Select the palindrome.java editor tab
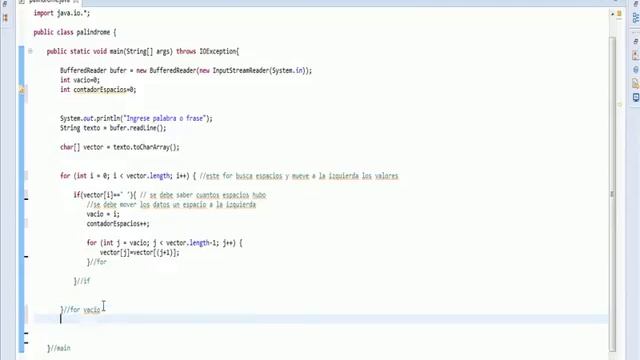The image size is (640, 360). click(x=49, y=2)
